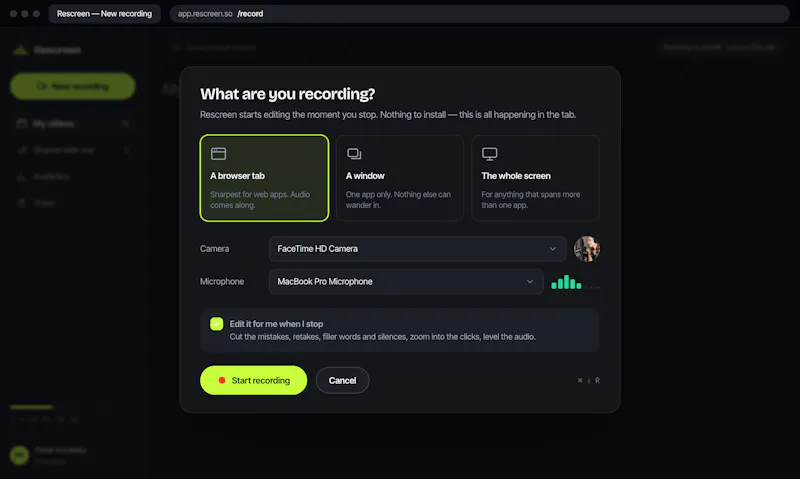
Task: Uncheck 'Edit it for me when I stop'
Action: 216,324
